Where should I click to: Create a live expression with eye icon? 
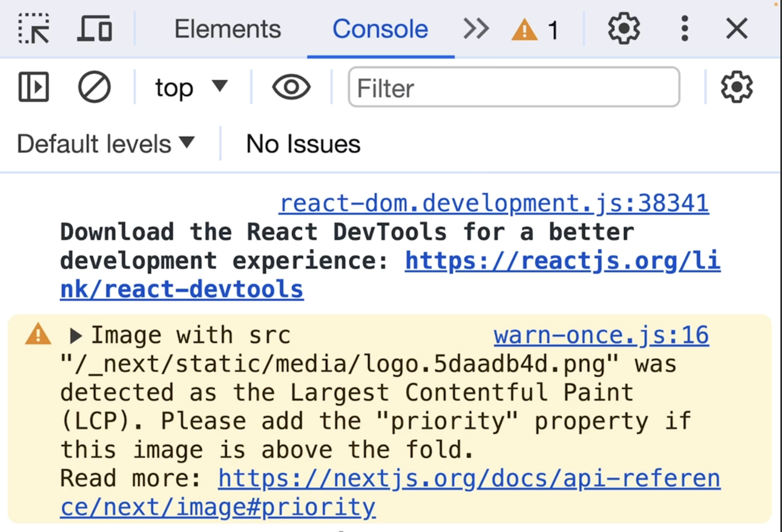tap(291, 87)
